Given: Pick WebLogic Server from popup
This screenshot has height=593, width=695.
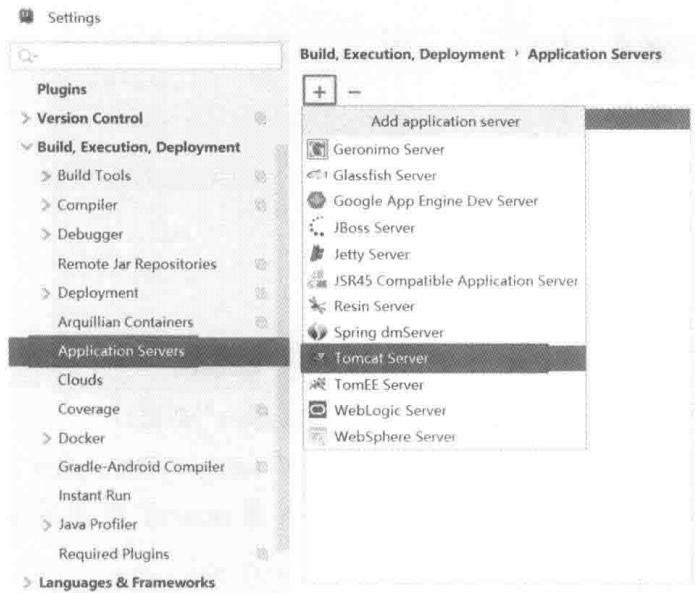Looking at the screenshot, I should pyautogui.click(x=444, y=410).
